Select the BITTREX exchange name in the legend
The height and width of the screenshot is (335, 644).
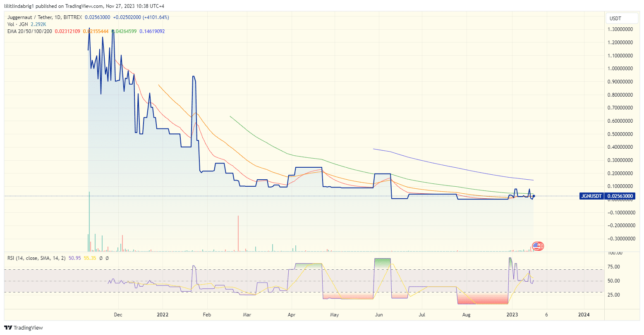click(x=73, y=18)
